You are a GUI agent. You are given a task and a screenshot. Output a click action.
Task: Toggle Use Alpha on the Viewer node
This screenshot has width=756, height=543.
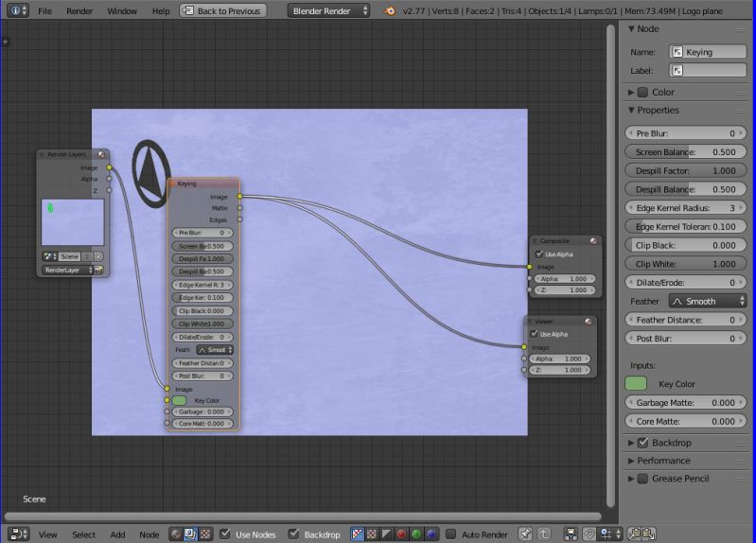click(534, 334)
